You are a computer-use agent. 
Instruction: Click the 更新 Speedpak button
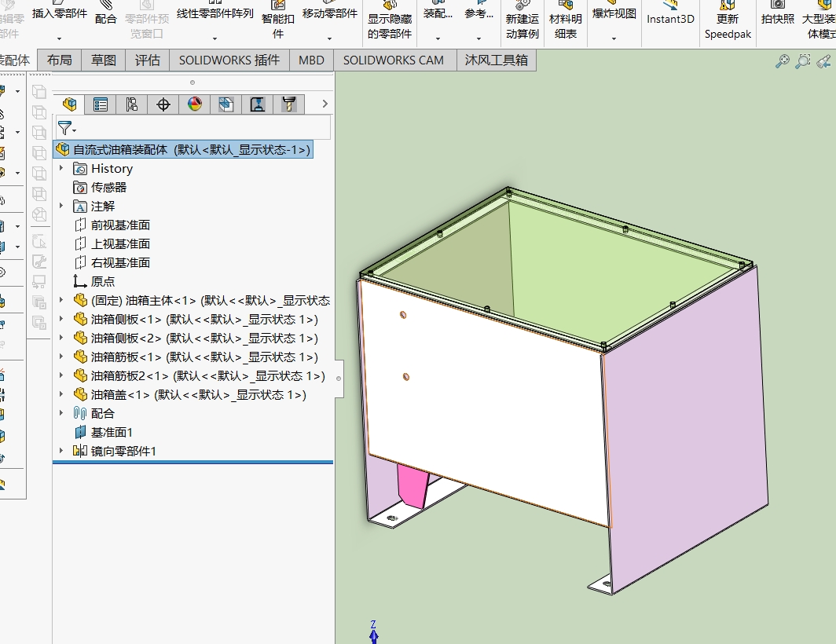point(728,25)
